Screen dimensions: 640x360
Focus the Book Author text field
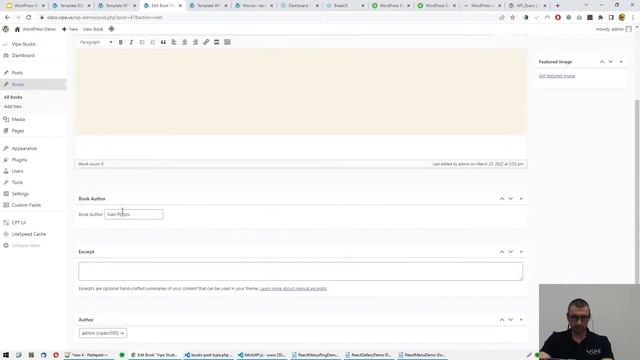coord(134,214)
